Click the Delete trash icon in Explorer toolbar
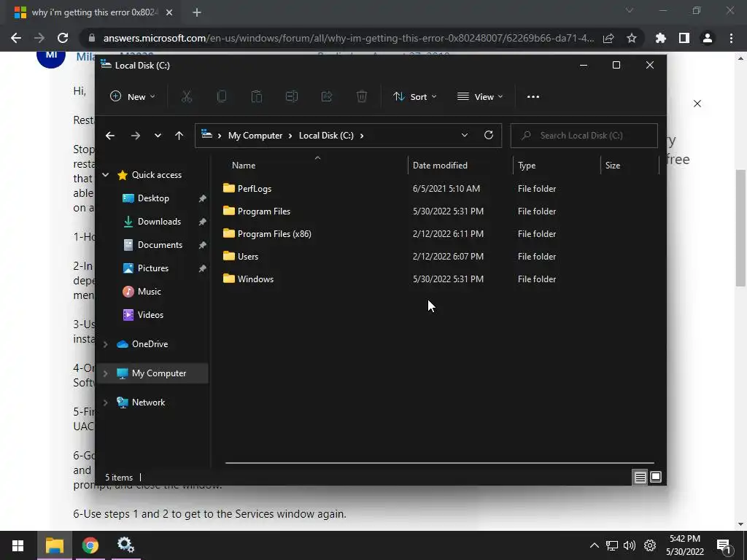This screenshot has width=747, height=560. (x=362, y=97)
